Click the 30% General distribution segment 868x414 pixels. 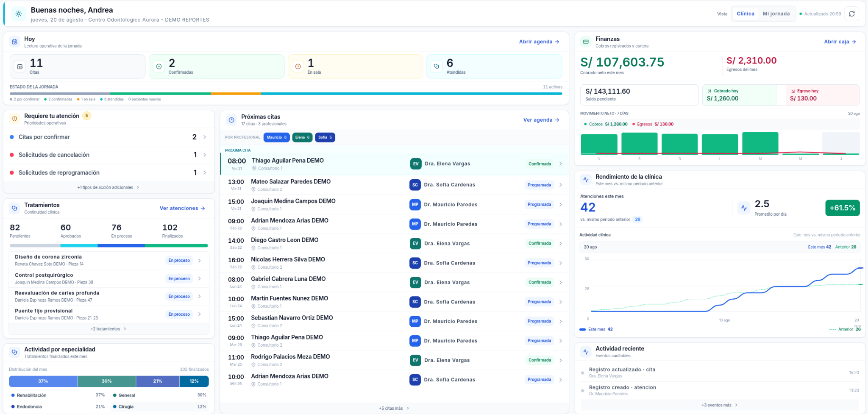pyautogui.click(x=107, y=381)
